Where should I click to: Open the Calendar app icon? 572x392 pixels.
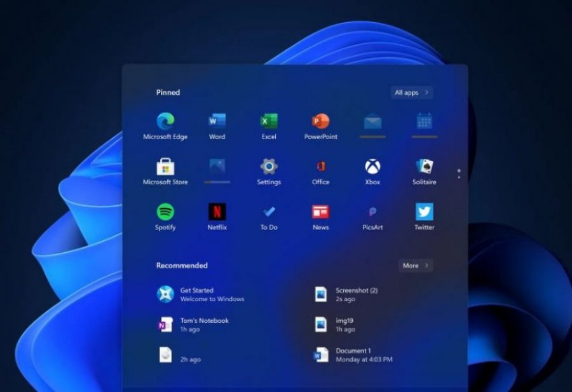[425, 125]
